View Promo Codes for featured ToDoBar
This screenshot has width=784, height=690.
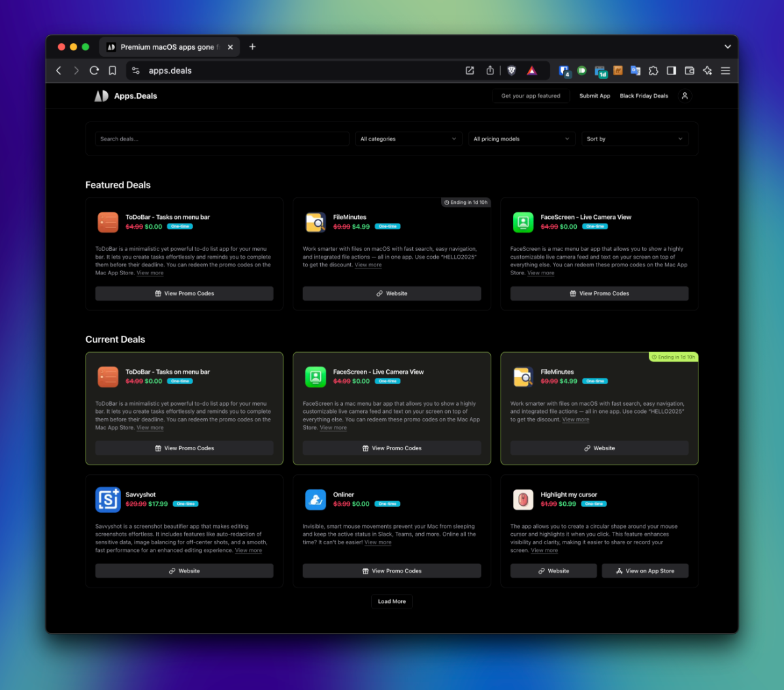tap(184, 293)
